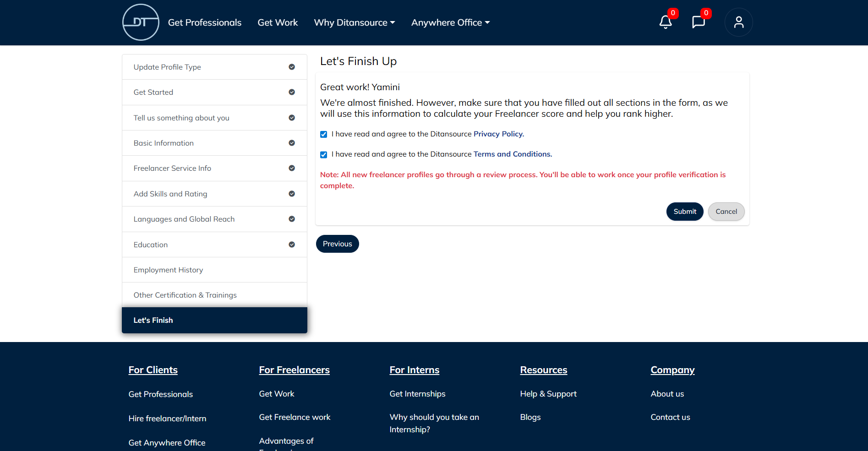868x451 pixels.
Task: Click the For Interns footer heading
Action: click(x=415, y=370)
